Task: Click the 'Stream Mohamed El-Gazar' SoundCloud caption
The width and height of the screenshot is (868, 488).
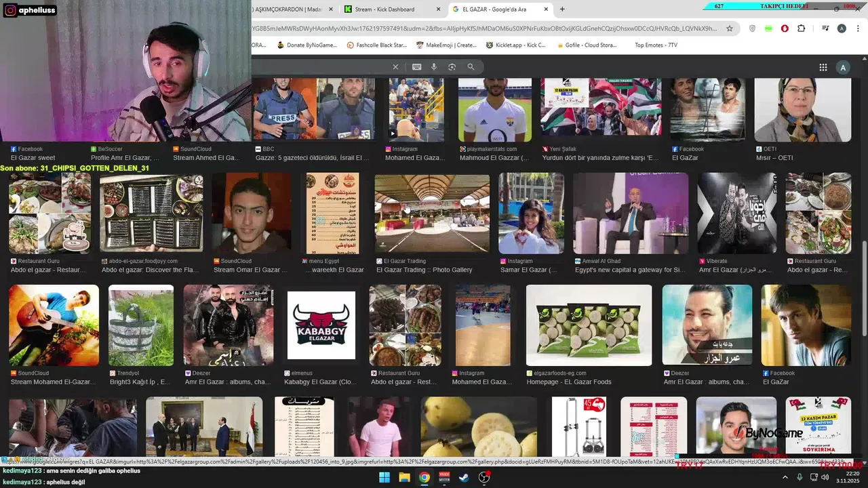Action: (53, 382)
